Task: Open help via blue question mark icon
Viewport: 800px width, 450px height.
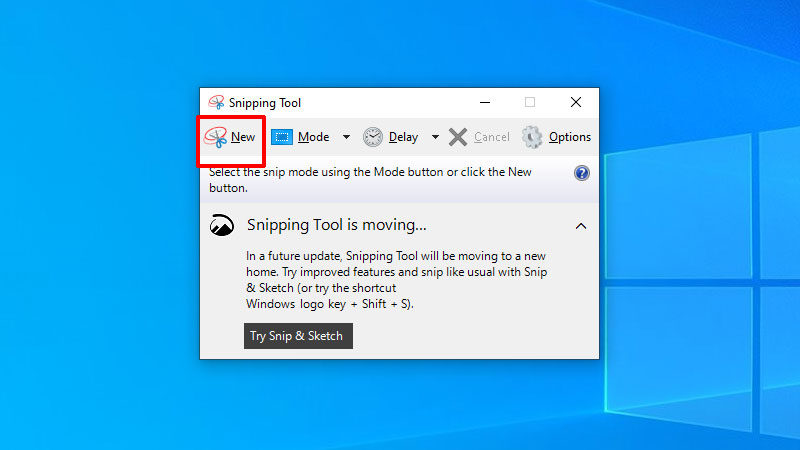Action: coord(582,173)
